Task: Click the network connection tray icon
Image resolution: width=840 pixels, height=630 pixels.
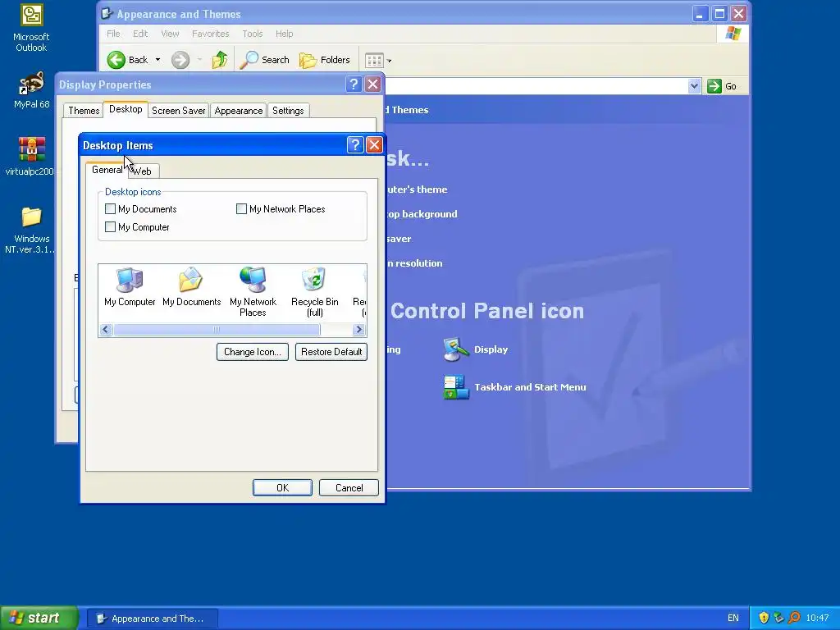Action: pos(779,618)
